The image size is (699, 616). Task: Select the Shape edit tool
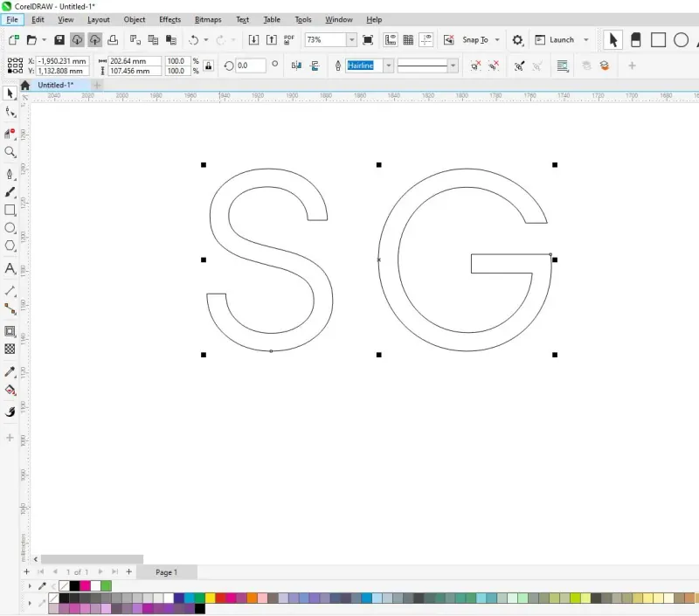click(10, 113)
